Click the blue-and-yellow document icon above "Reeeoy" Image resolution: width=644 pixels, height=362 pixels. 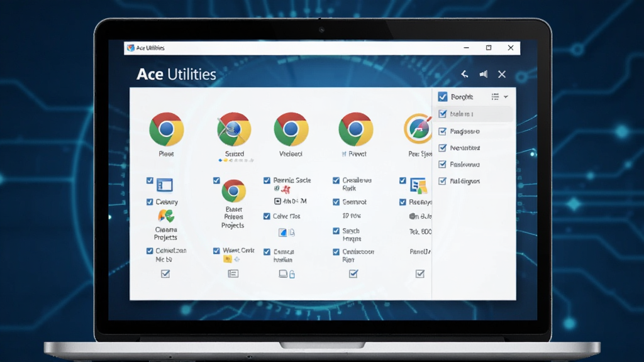[x=418, y=185]
